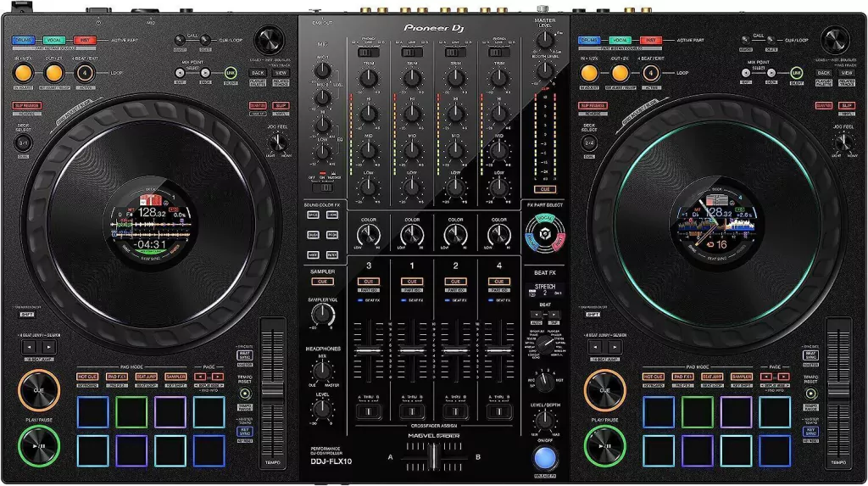Viewport: 868px width, 486px height.
Task: Click the HEADPHONES LEVEL knob
Action: click(322, 409)
